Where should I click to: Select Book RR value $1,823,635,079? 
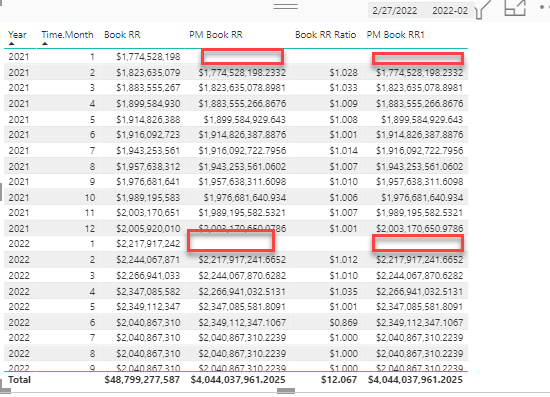(148, 73)
